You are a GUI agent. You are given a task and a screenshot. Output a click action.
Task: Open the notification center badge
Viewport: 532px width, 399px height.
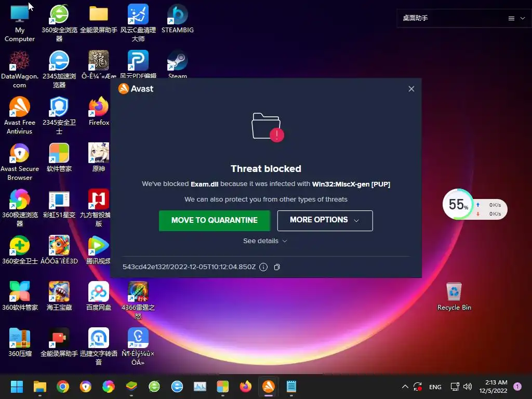point(517,387)
